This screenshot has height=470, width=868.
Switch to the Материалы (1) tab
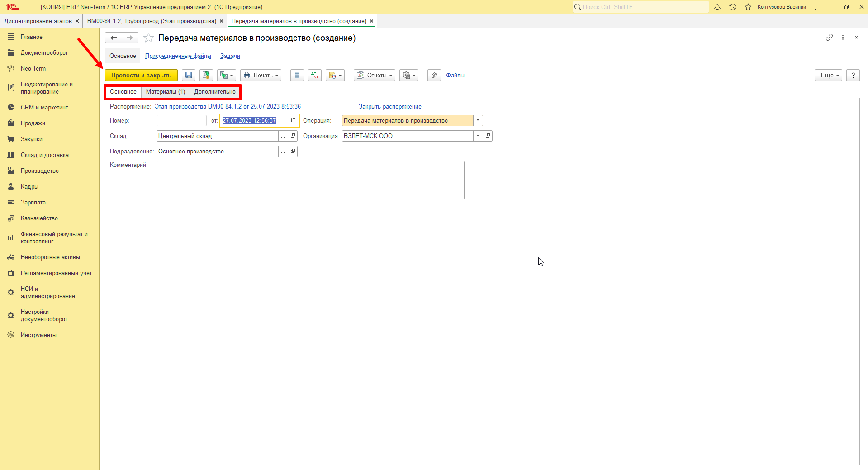coord(166,91)
